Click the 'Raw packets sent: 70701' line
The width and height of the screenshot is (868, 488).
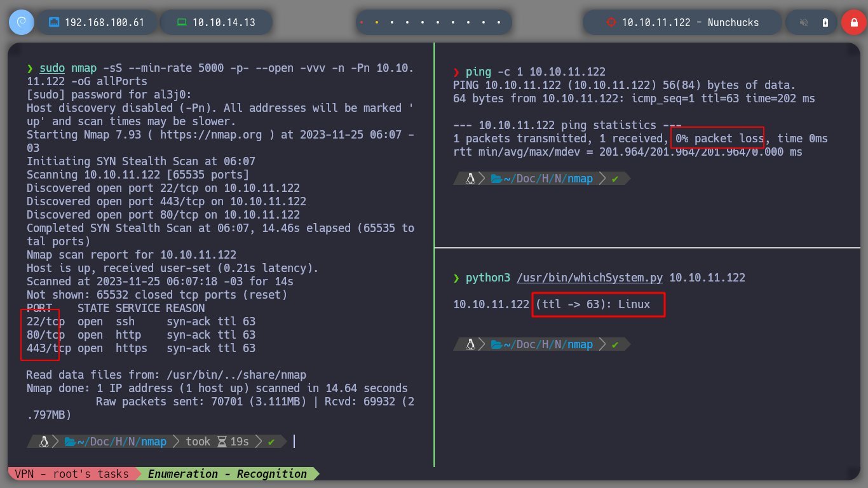[220, 408]
